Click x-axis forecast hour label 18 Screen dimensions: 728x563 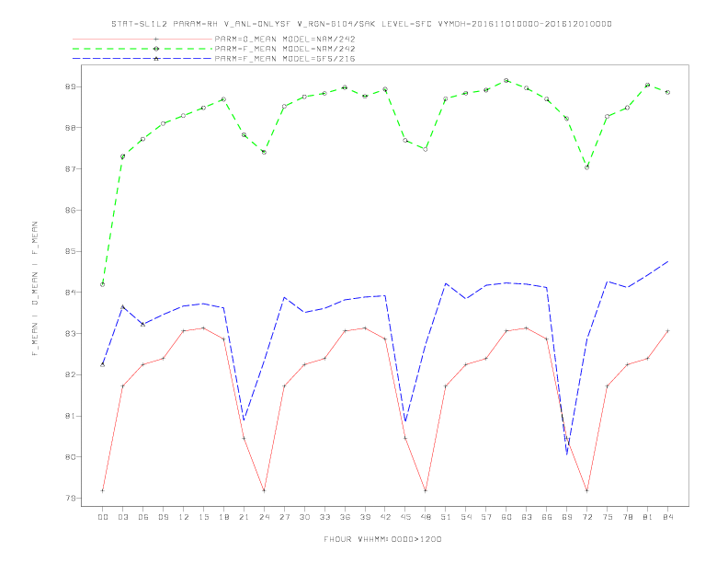click(x=223, y=517)
